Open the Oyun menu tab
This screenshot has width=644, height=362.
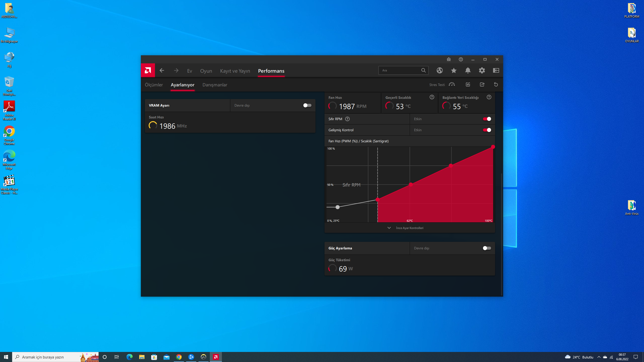(206, 71)
